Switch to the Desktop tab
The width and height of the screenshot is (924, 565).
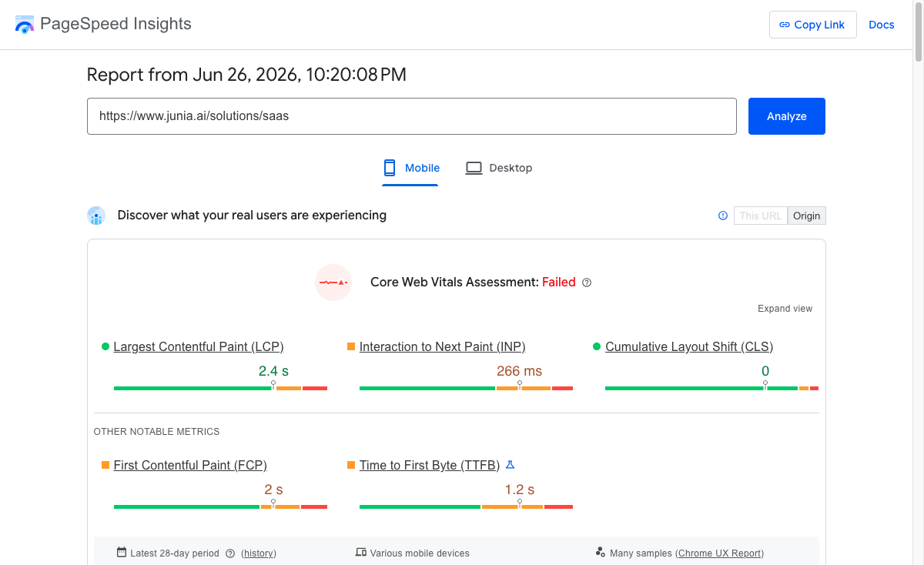click(499, 168)
